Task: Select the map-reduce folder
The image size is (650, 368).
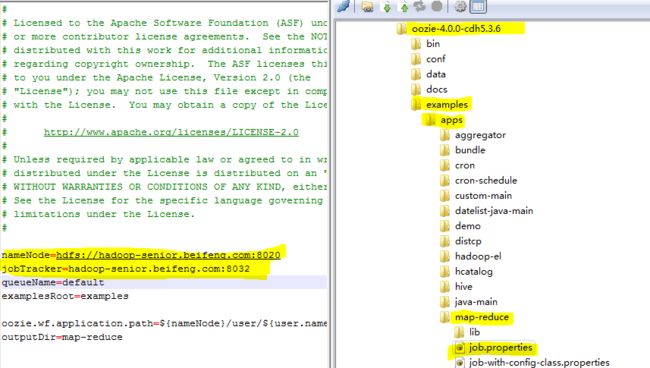Action: click(x=482, y=317)
